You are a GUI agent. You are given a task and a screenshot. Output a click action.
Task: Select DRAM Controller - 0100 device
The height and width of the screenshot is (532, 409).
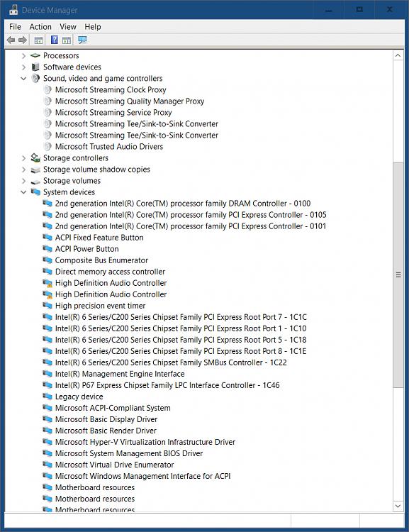[183, 204]
